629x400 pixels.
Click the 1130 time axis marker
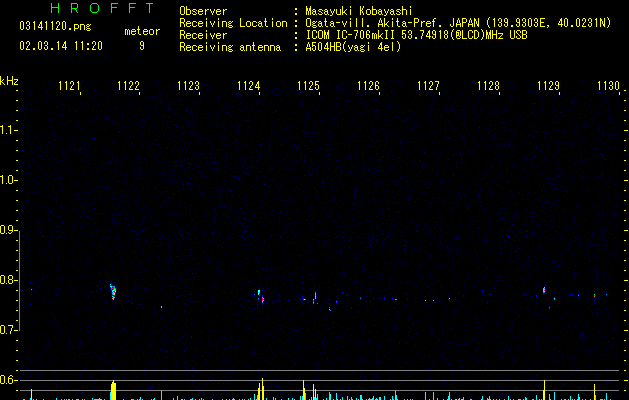point(609,86)
